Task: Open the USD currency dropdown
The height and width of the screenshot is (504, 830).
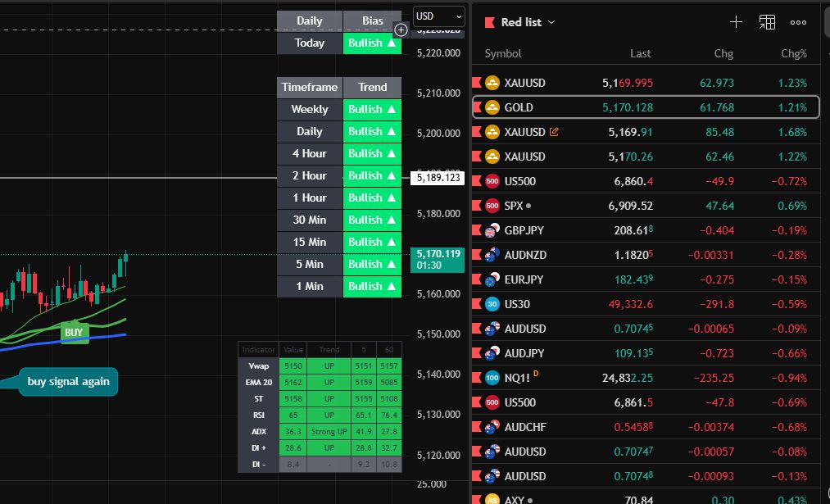Action: click(x=438, y=16)
